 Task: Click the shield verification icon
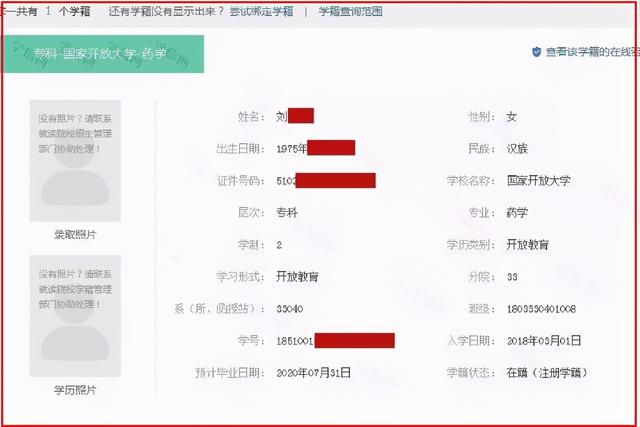537,52
